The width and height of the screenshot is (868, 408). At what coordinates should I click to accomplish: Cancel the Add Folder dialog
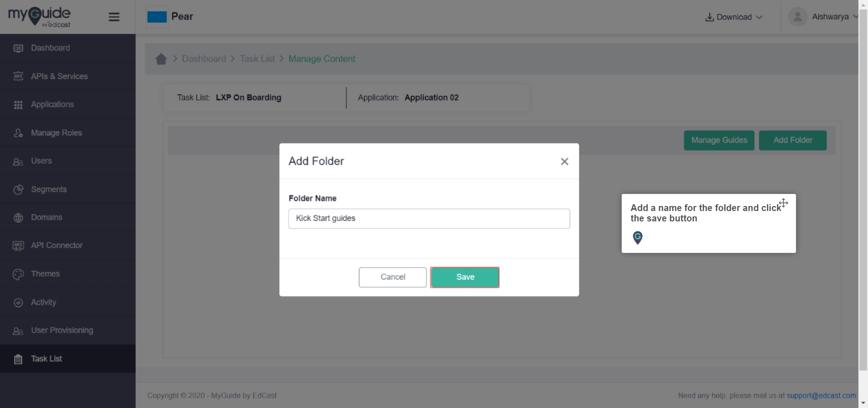click(392, 277)
